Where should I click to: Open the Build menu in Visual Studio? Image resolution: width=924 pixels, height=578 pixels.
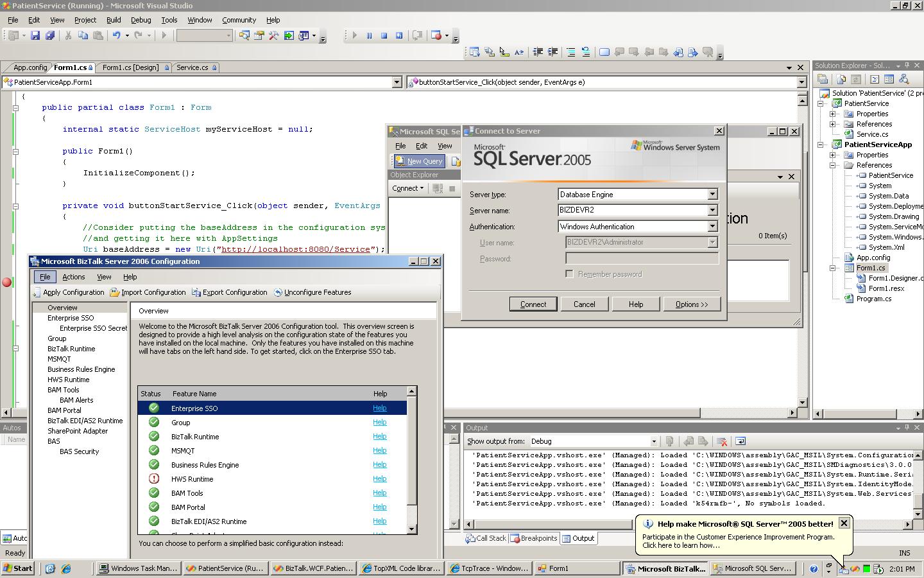[x=114, y=20]
